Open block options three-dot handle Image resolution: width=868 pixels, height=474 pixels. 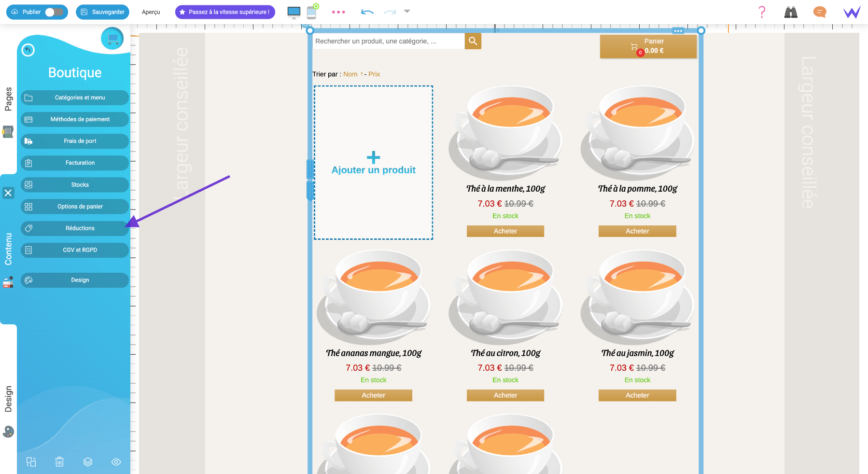coord(678,31)
